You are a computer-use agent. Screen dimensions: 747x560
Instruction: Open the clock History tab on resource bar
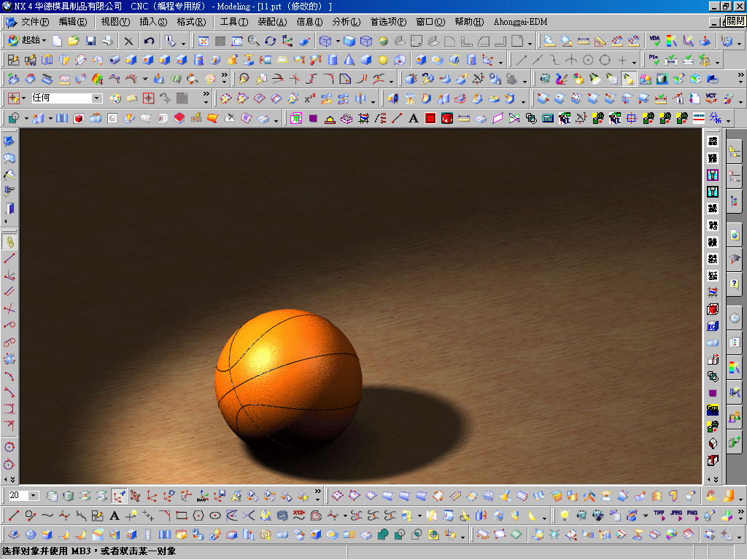(x=734, y=318)
